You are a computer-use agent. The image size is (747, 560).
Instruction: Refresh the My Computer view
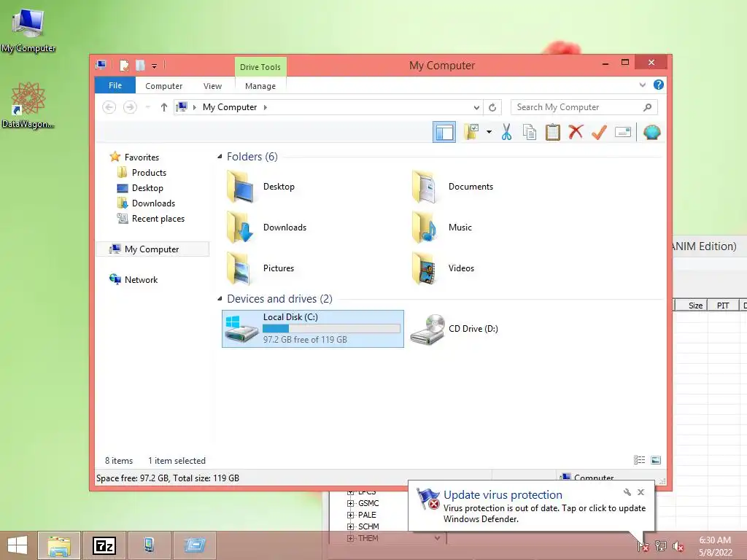pyautogui.click(x=492, y=108)
